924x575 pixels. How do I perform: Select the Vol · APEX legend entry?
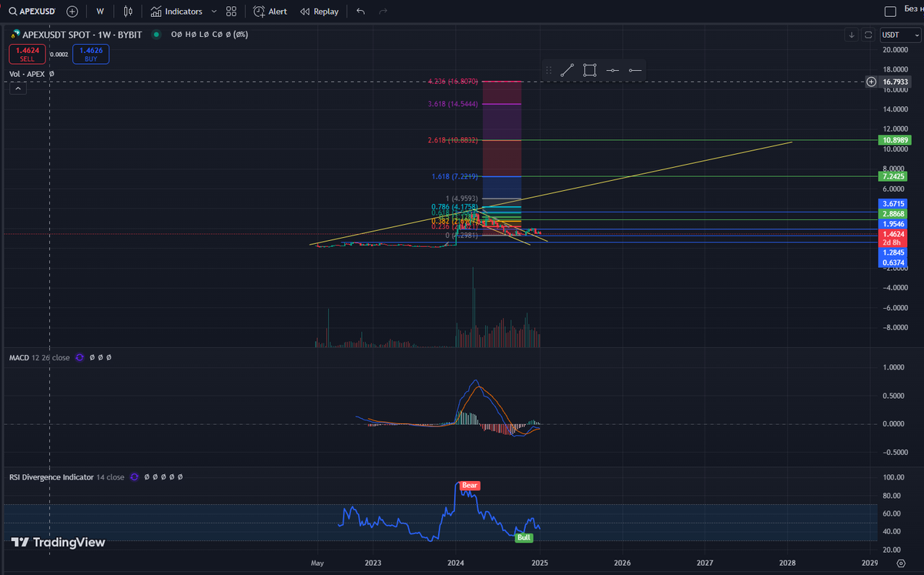[x=27, y=74]
